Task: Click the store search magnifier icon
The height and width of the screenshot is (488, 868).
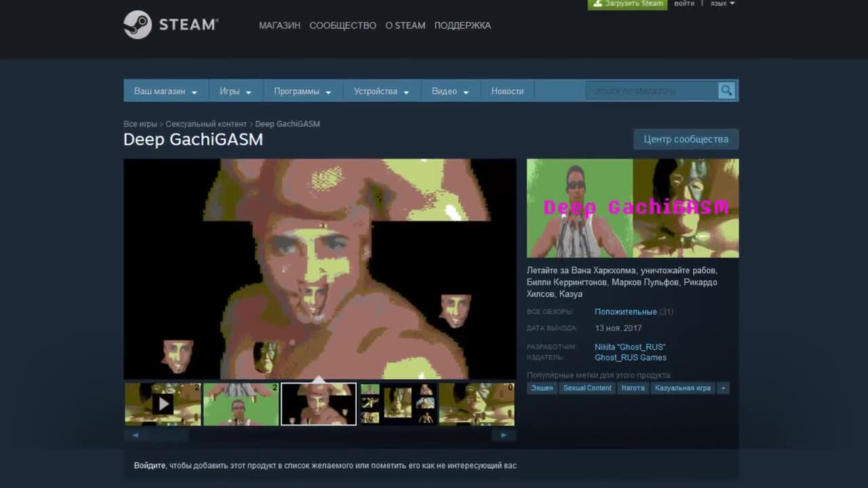Action: [x=726, y=91]
